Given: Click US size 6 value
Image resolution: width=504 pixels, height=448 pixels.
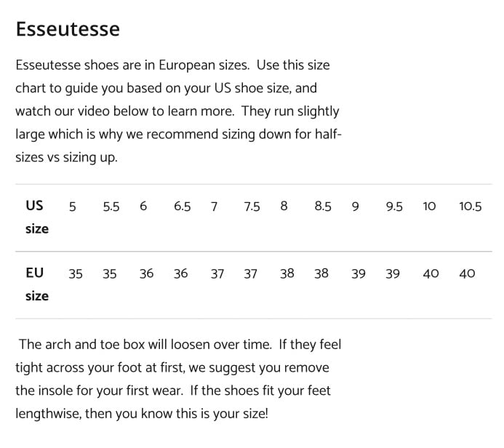Looking at the screenshot, I should pos(143,206).
